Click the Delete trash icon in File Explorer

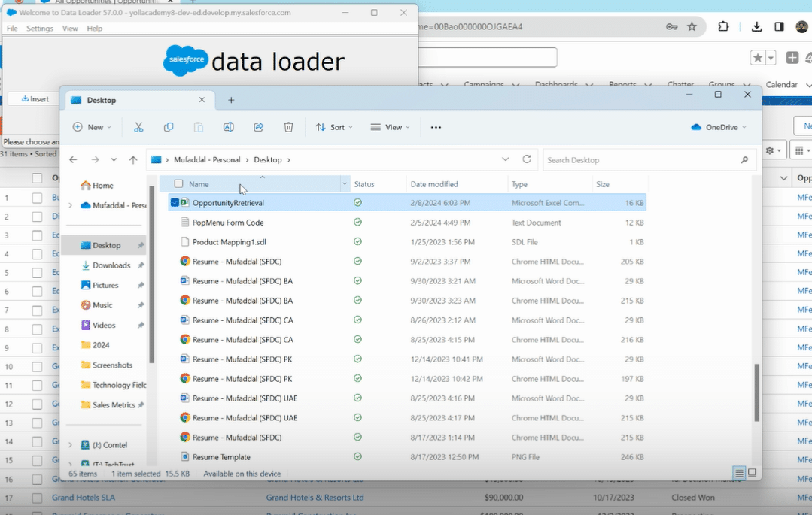[288, 127]
